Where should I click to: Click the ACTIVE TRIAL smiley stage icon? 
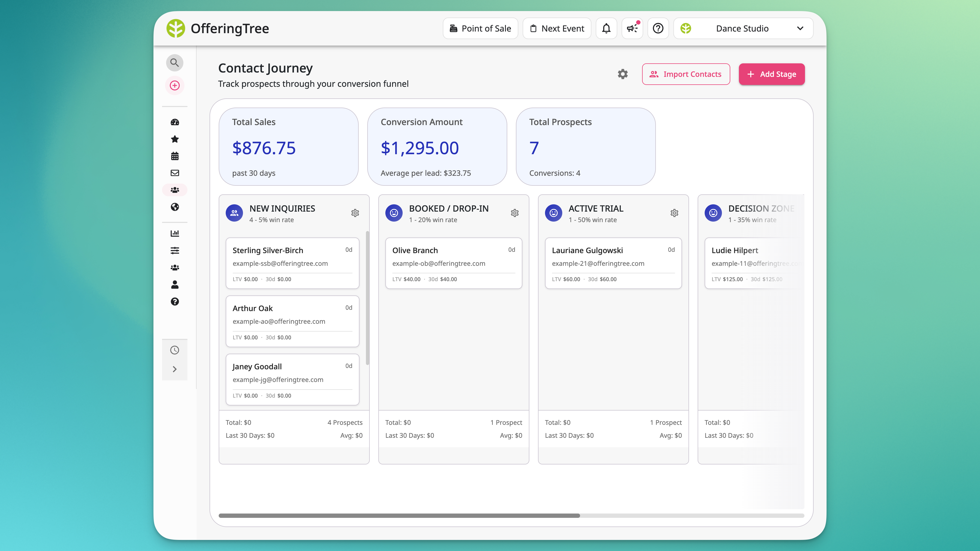coord(554,213)
